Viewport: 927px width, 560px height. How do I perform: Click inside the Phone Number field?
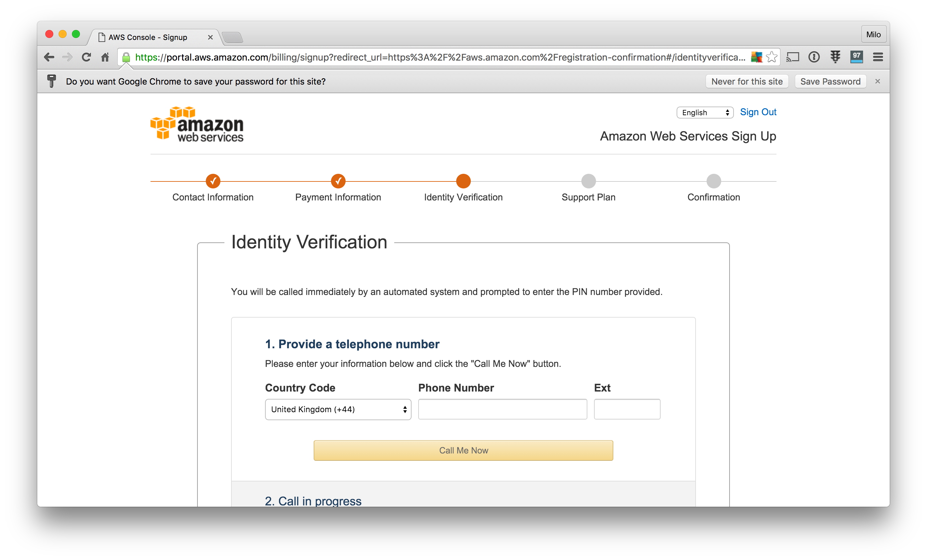pos(502,409)
